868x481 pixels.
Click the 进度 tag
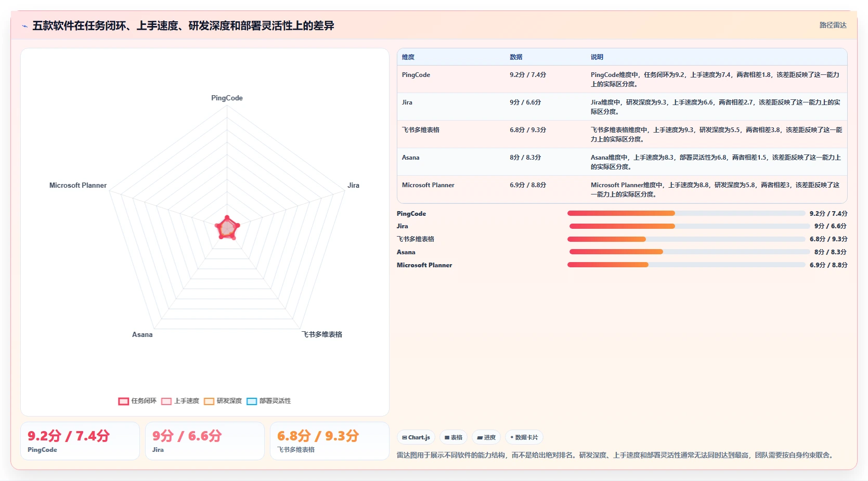[x=486, y=437]
